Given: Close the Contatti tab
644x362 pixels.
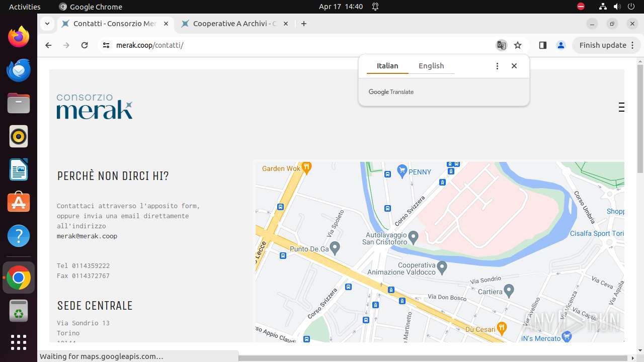Looking at the screenshot, I should (x=166, y=24).
